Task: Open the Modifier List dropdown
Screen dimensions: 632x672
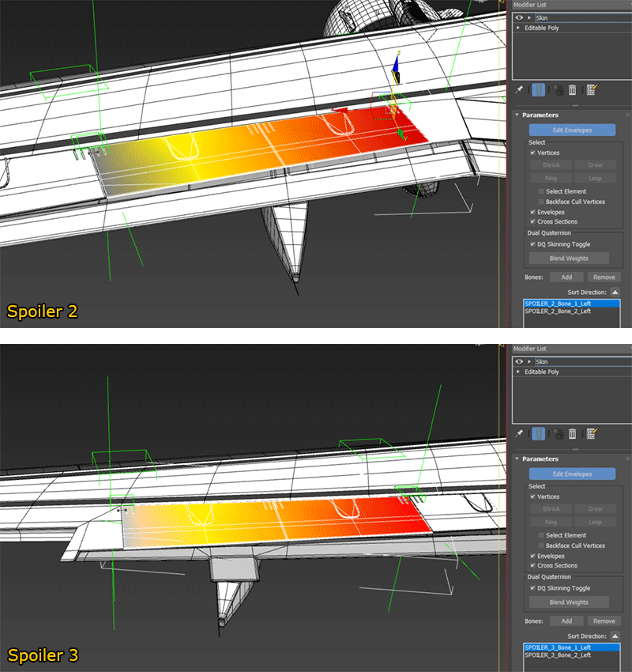Action: click(569, 4)
